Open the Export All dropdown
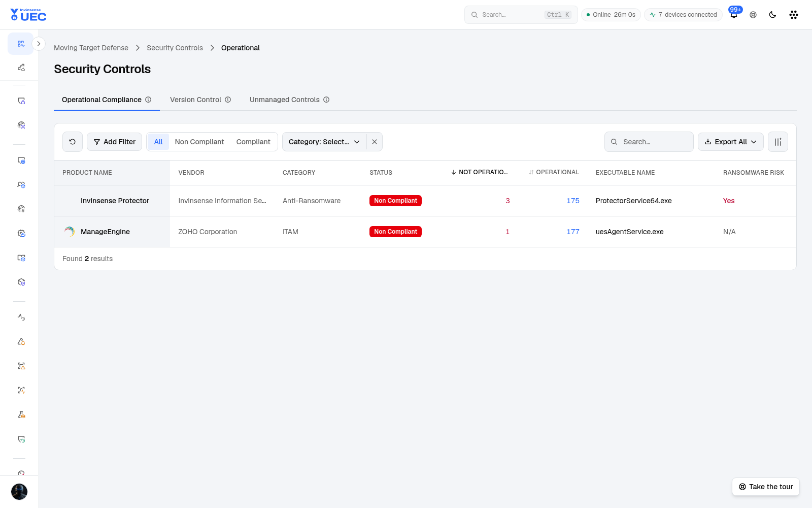 click(731, 142)
